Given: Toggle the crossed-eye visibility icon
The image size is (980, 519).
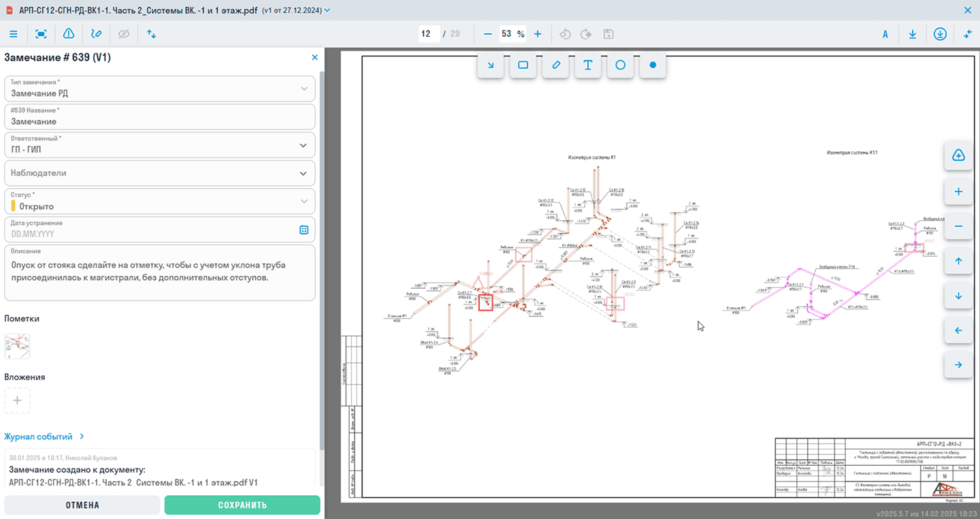Looking at the screenshot, I should point(123,34).
